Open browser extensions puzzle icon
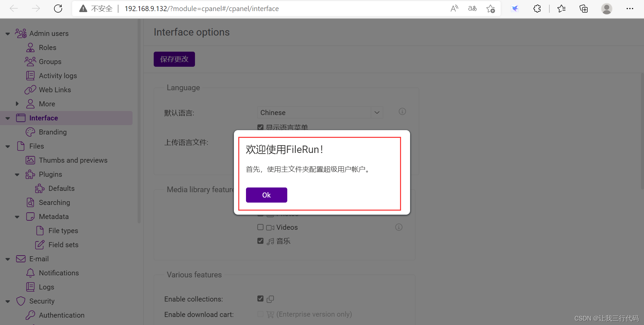The height and width of the screenshot is (325, 644). click(x=537, y=8)
